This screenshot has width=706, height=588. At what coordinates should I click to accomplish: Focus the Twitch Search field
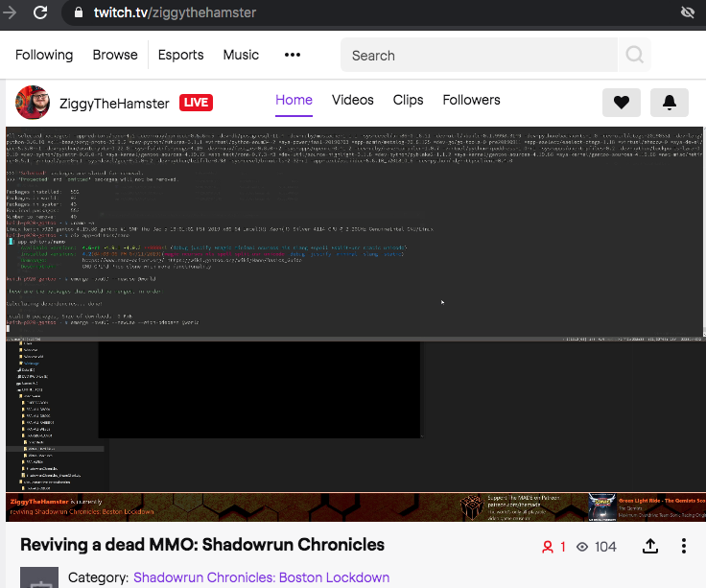[x=479, y=55]
